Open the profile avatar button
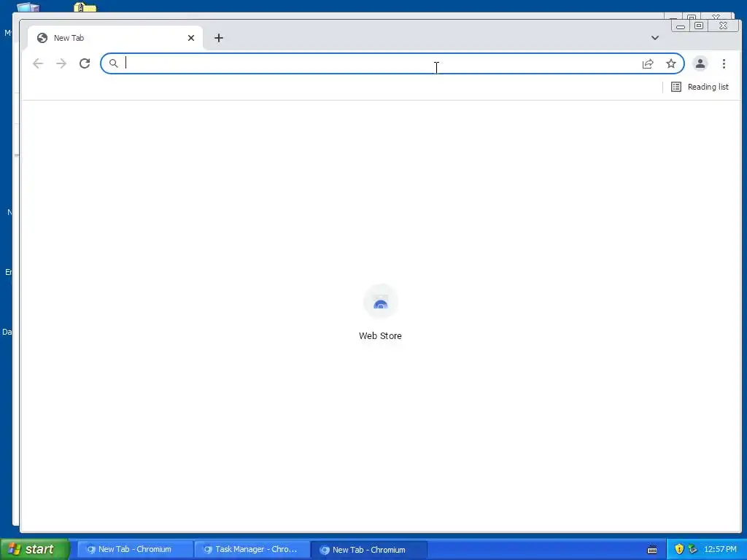This screenshot has height=560, width=747. (x=700, y=63)
